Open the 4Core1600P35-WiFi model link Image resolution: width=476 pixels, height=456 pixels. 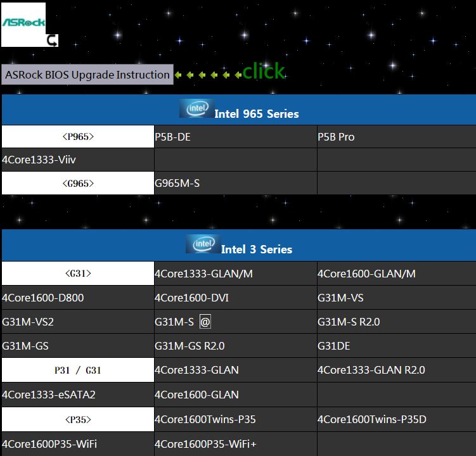49,444
